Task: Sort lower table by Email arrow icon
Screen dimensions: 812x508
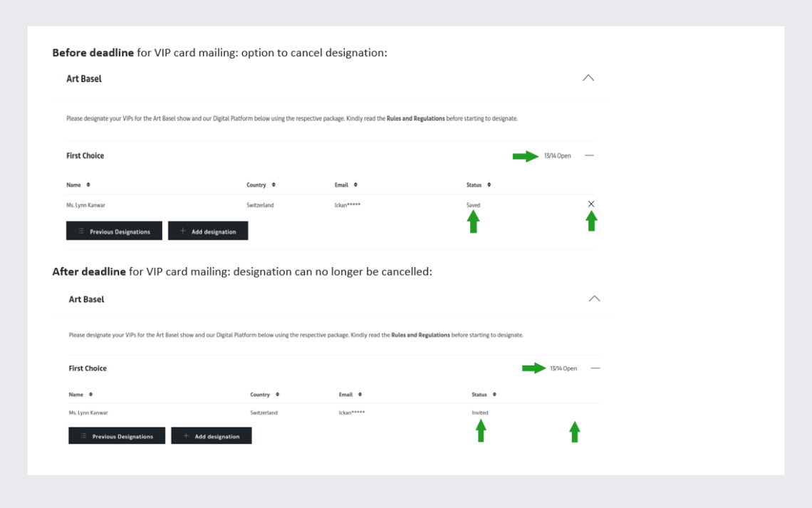Action: coord(360,395)
